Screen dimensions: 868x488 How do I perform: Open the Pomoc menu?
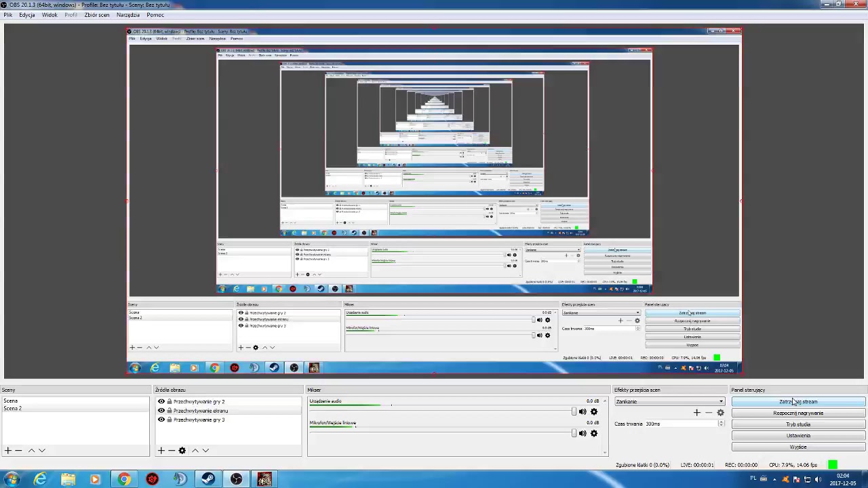(x=155, y=15)
